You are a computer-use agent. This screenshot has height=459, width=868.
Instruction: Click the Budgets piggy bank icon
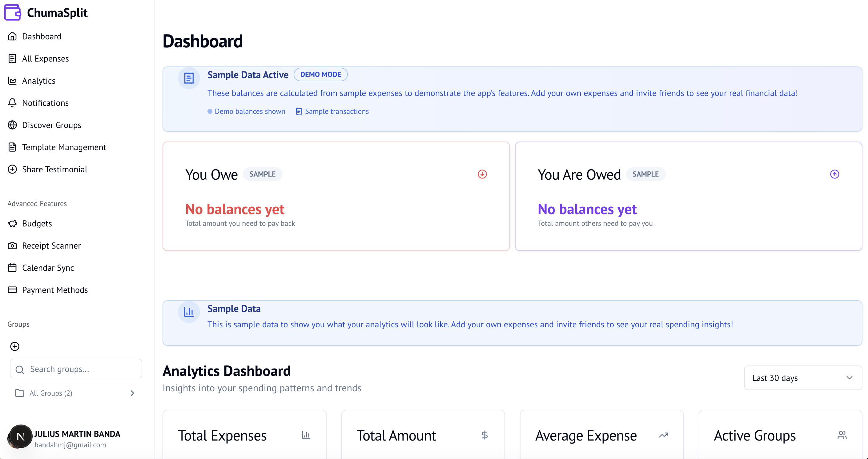(13, 224)
